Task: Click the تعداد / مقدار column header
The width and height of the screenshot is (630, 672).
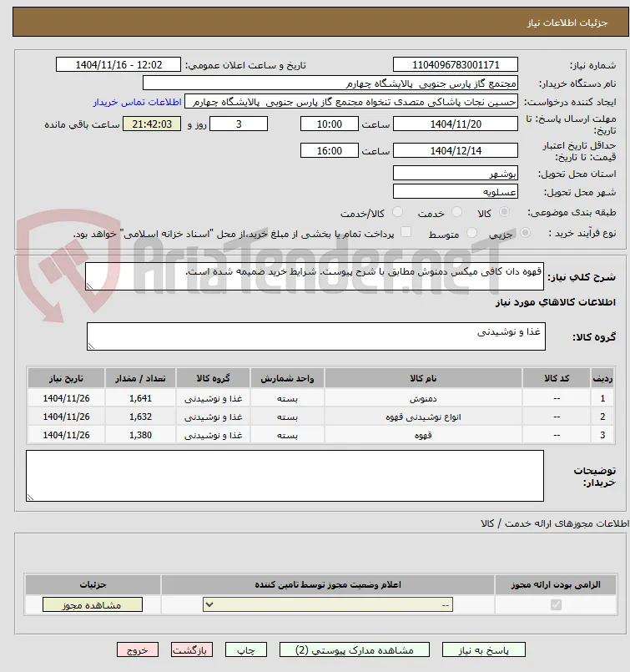Action: 140,378
